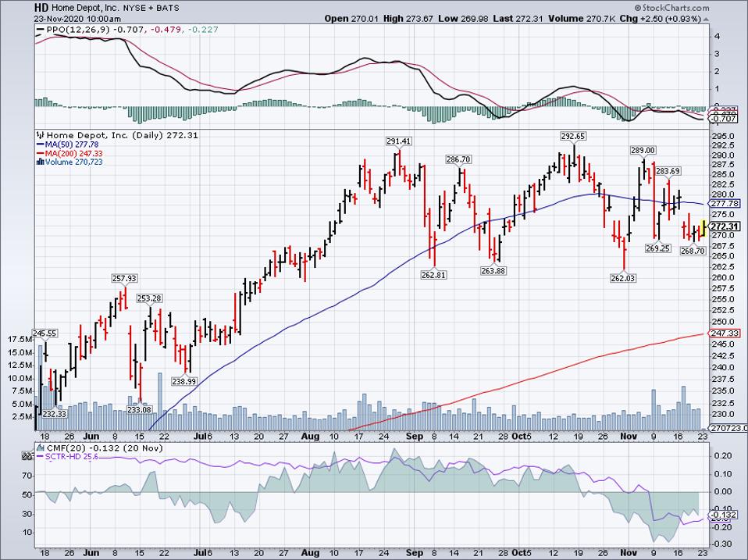
Task: Click the 277.78 MA(50) axis tag
Action: (725, 203)
